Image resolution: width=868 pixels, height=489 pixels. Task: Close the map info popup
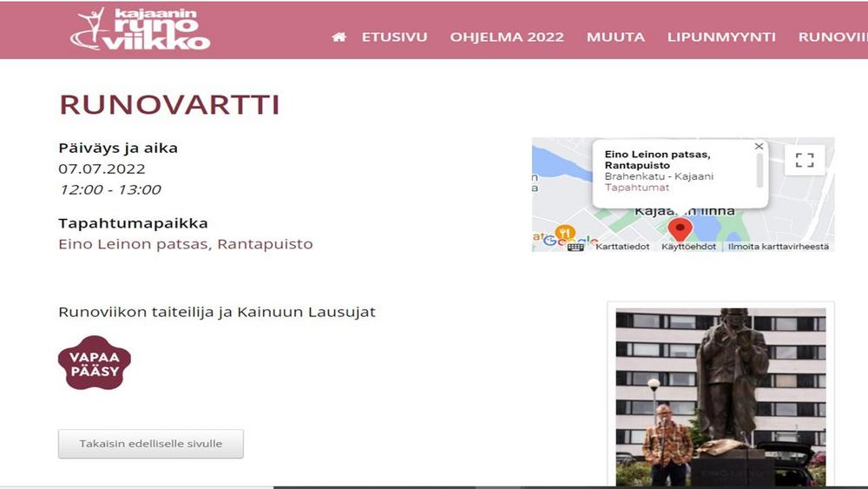tap(759, 147)
